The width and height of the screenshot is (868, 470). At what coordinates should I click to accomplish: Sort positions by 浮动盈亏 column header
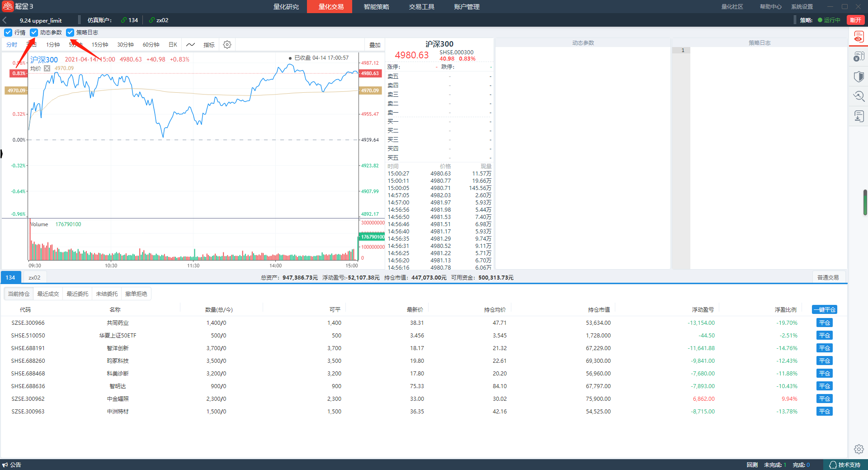click(x=703, y=310)
